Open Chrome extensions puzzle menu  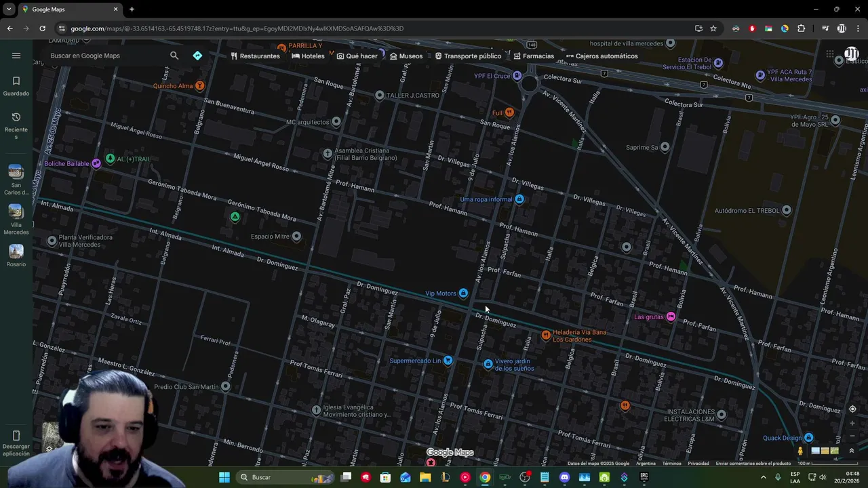[801, 28]
